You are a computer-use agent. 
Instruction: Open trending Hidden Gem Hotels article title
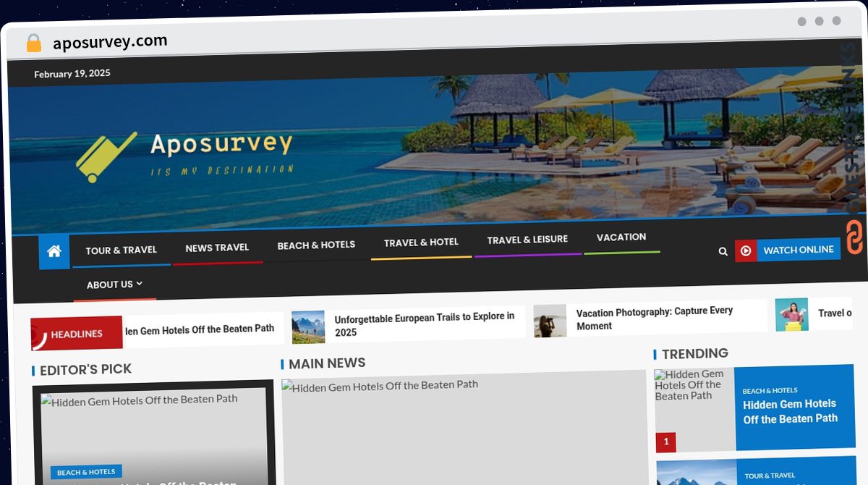coord(790,411)
